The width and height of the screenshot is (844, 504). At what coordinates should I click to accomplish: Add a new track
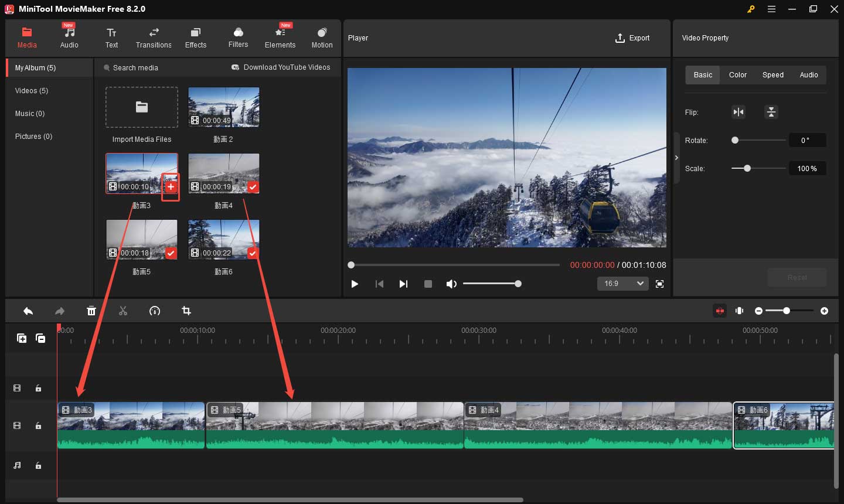[22, 338]
